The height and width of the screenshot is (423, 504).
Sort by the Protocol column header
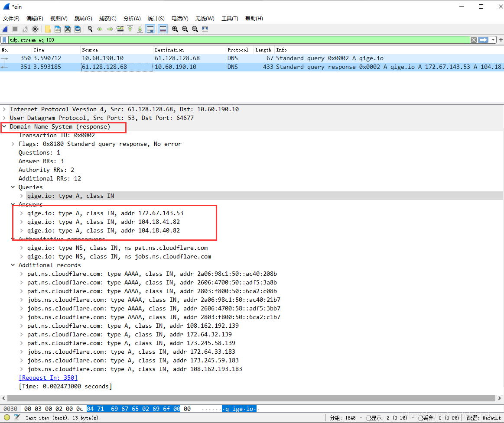[x=240, y=50]
